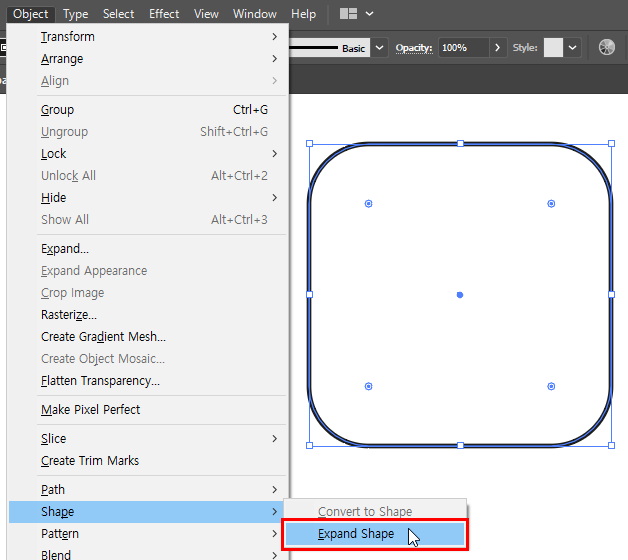Click the Opacity percentage field
This screenshot has height=560, width=628.
click(462, 48)
